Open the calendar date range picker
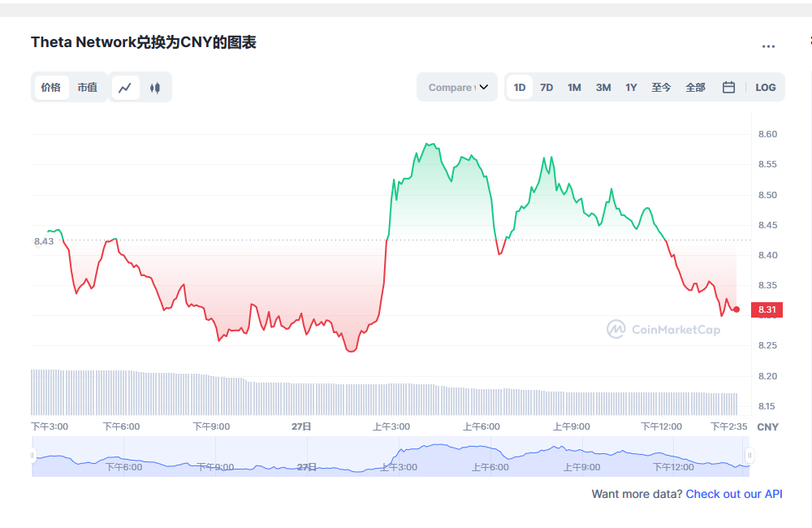 click(728, 87)
